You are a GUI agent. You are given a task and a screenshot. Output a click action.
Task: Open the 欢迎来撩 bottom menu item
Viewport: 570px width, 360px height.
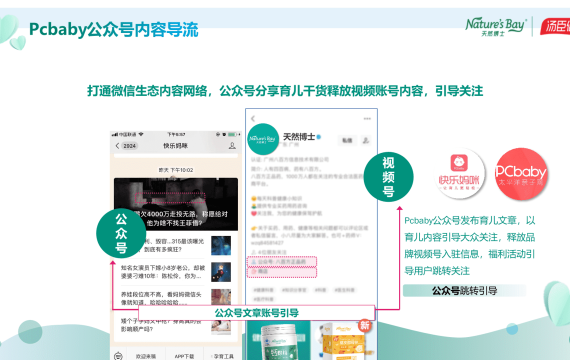(x=146, y=356)
